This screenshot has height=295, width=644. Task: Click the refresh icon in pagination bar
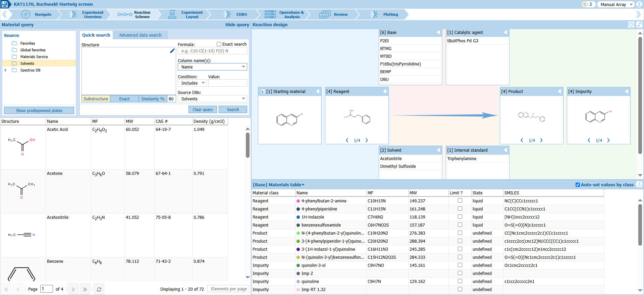pos(99,289)
